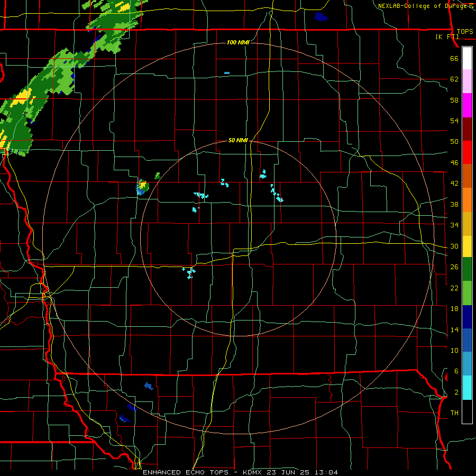Click the 66 legend value
This screenshot has height=476, width=476.
click(x=454, y=58)
